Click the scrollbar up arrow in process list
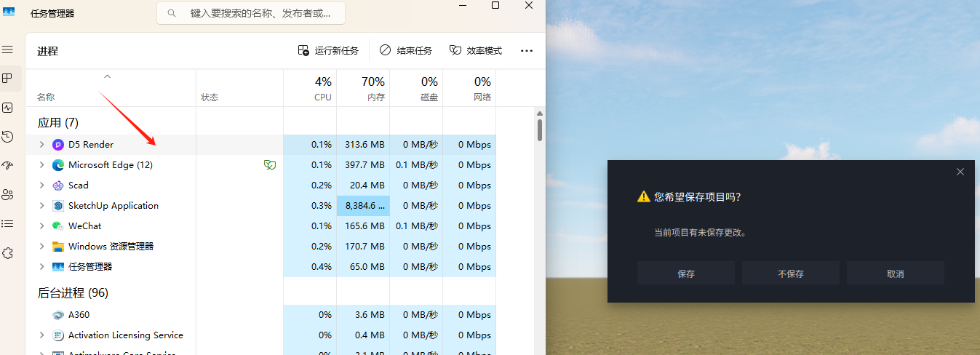This screenshot has height=355, width=980. 540,113
